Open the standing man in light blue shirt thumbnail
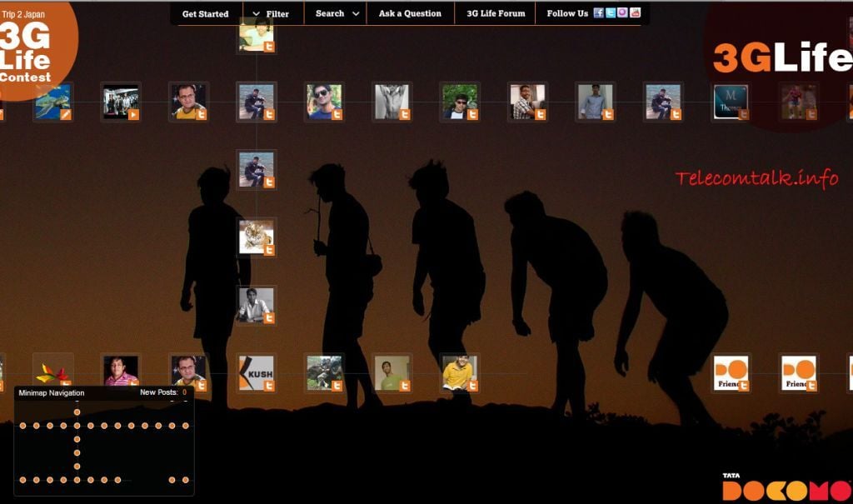Image resolution: width=853 pixels, height=504 pixels. click(x=595, y=102)
